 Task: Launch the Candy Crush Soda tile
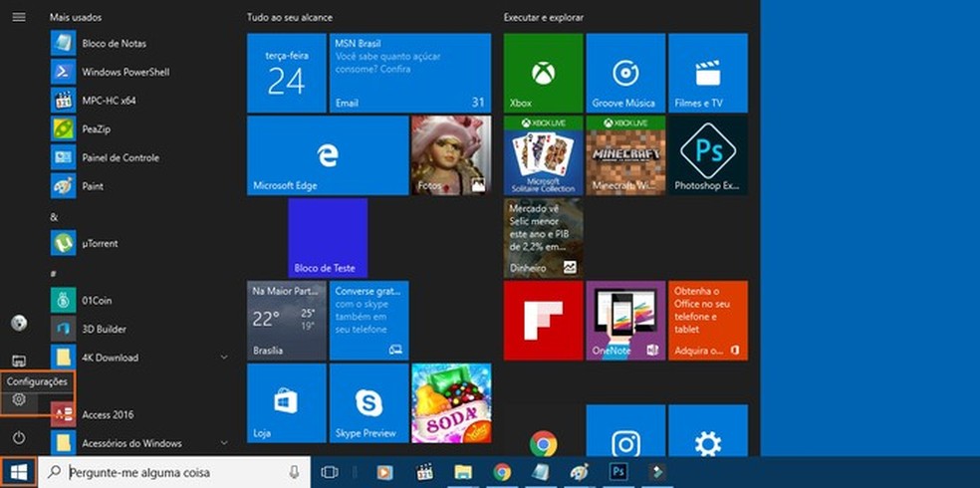tap(451, 403)
